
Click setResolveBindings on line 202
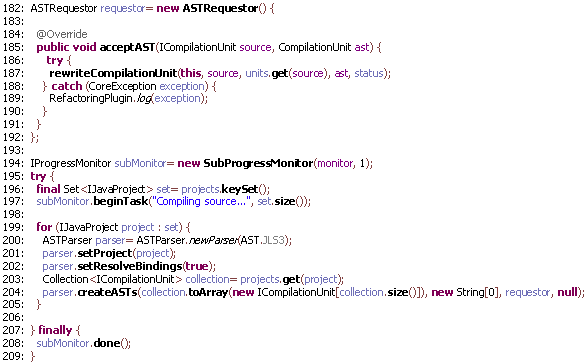pyautogui.click(x=130, y=266)
